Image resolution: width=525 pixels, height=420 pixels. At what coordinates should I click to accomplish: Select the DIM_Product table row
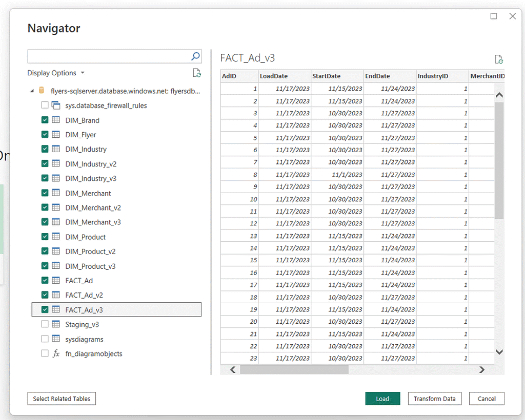116,237
